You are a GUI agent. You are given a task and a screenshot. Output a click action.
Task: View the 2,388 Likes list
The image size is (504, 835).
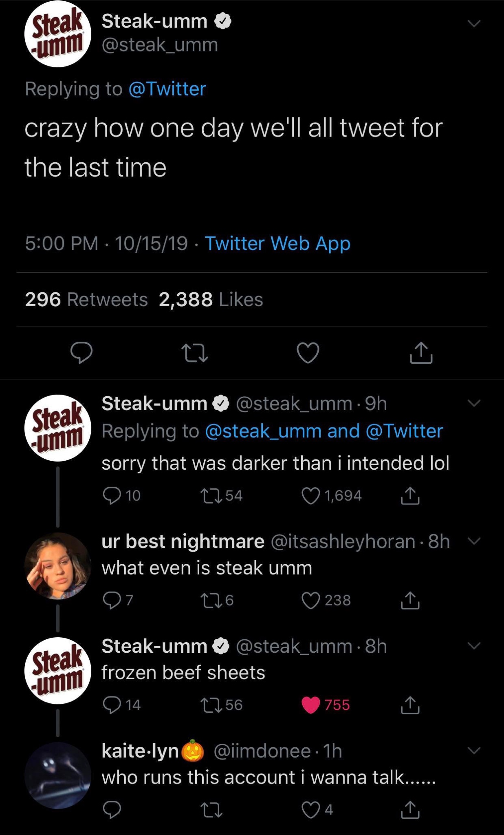(211, 300)
